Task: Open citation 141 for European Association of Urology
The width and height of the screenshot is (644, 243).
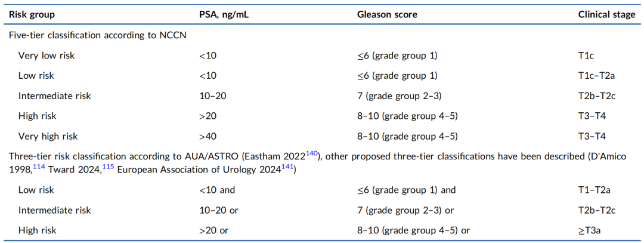Action: pyautogui.click(x=289, y=169)
